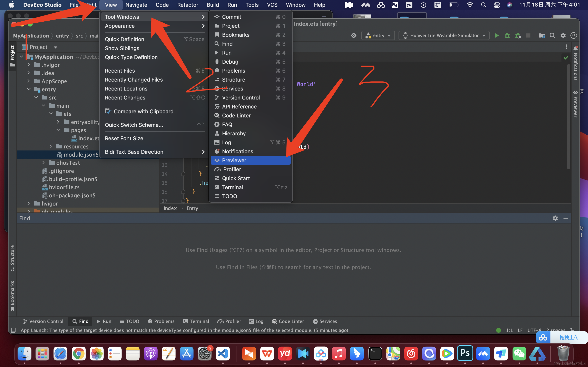The width and height of the screenshot is (588, 367).
Task: Minimize the Find tool window
Action: (566, 218)
